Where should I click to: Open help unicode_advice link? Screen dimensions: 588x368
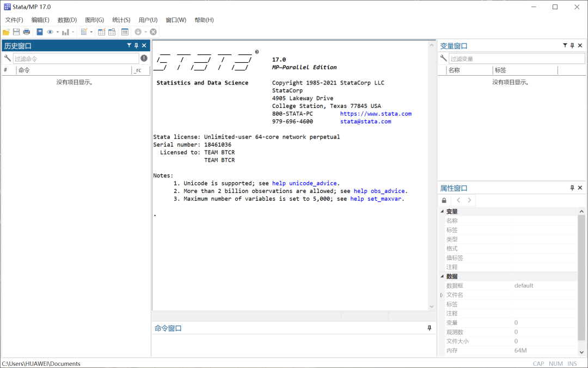click(x=304, y=183)
